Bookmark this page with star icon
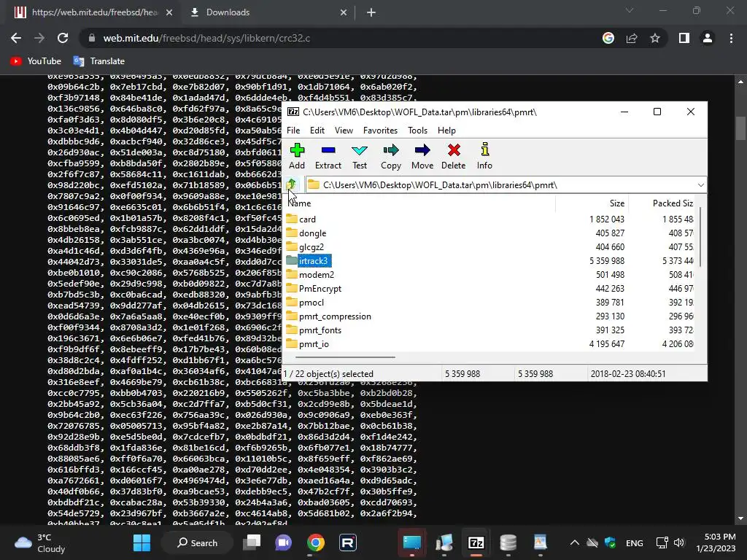This screenshot has height=560, width=747. [655, 38]
